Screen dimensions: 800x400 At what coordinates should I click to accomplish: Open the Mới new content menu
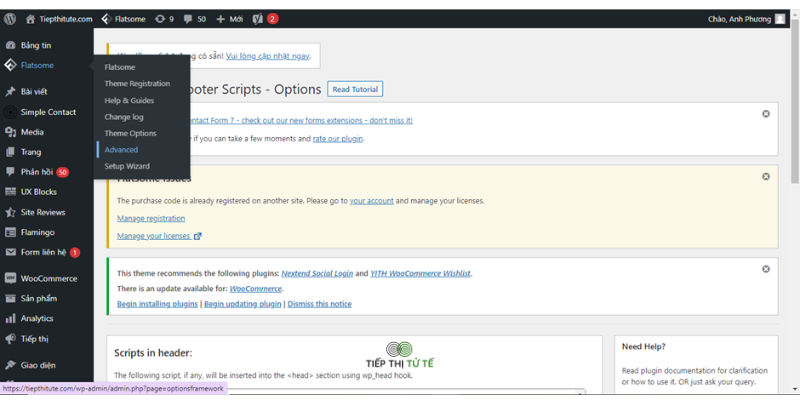coord(230,19)
